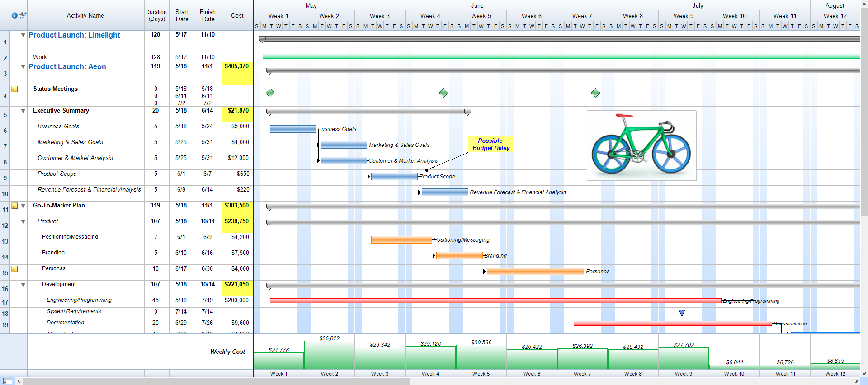Click the Activity Name column header
This screenshot has height=385, width=868.
85,15
